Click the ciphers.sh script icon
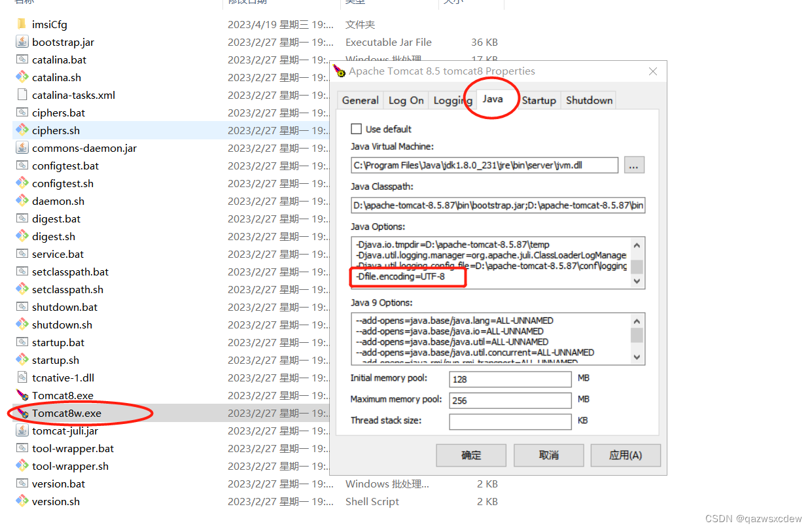812x530 pixels. (22, 130)
